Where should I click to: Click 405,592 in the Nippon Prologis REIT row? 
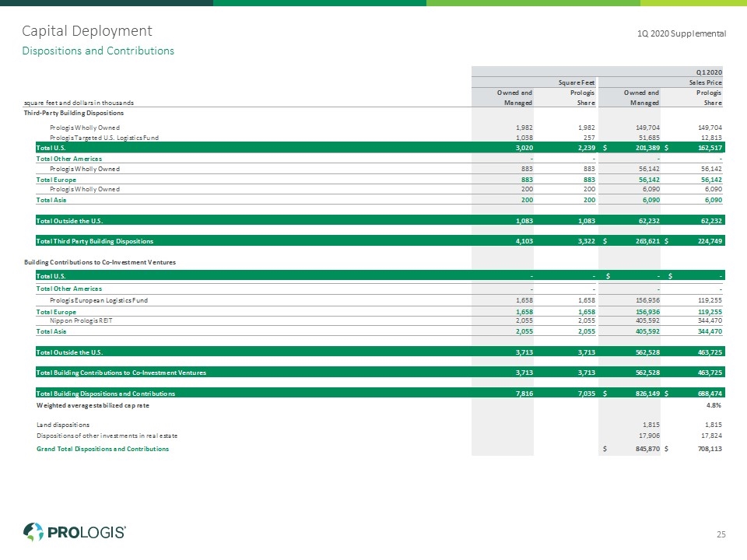coord(648,320)
